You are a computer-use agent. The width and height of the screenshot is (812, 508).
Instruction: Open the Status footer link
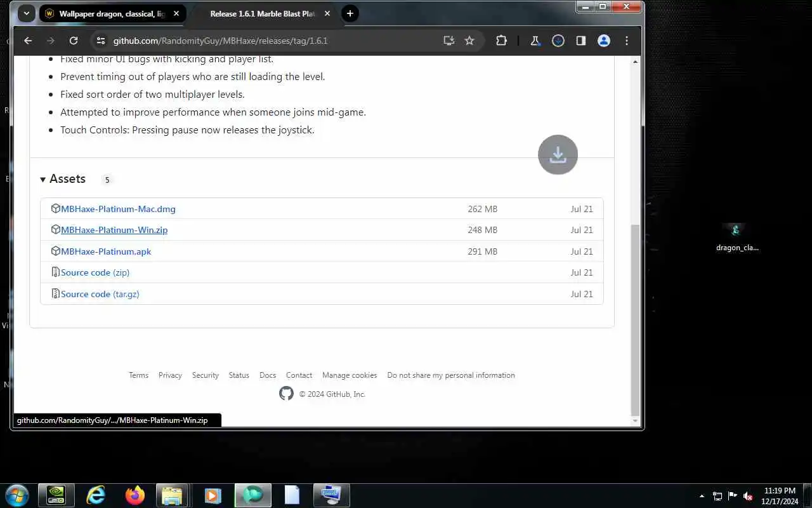[x=239, y=375]
